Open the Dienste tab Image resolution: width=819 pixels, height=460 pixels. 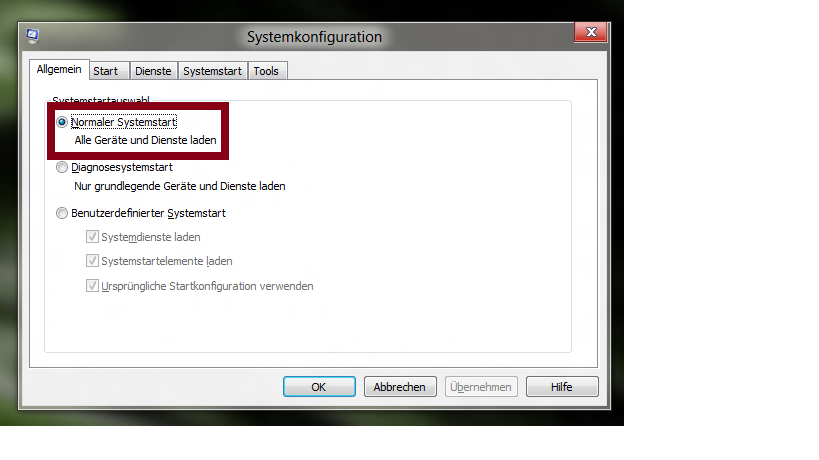(x=153, y=71)
